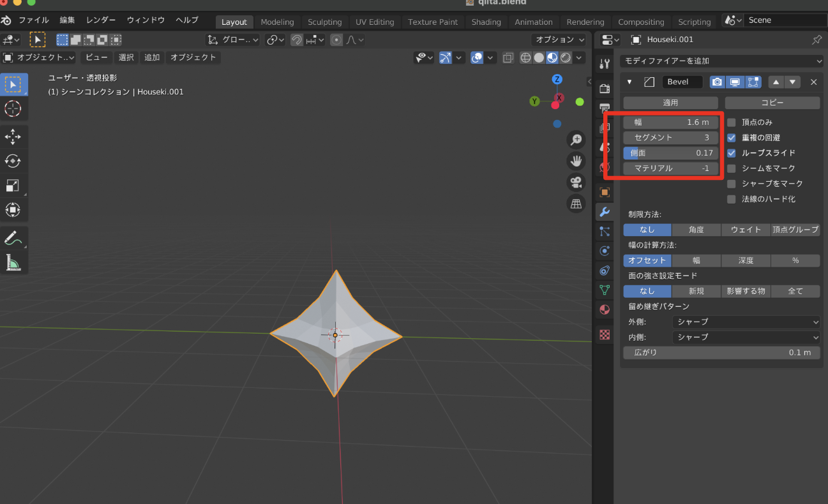The width and height of the screenshot is (828, 504).
Task: Open the Texture properties checker tab
Action: (604, 334)
